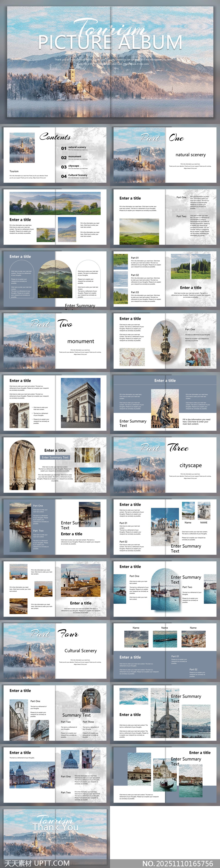220x868 pixels.
Task: Click the NO.20251110165756 serial number
Action: [177, 863]
